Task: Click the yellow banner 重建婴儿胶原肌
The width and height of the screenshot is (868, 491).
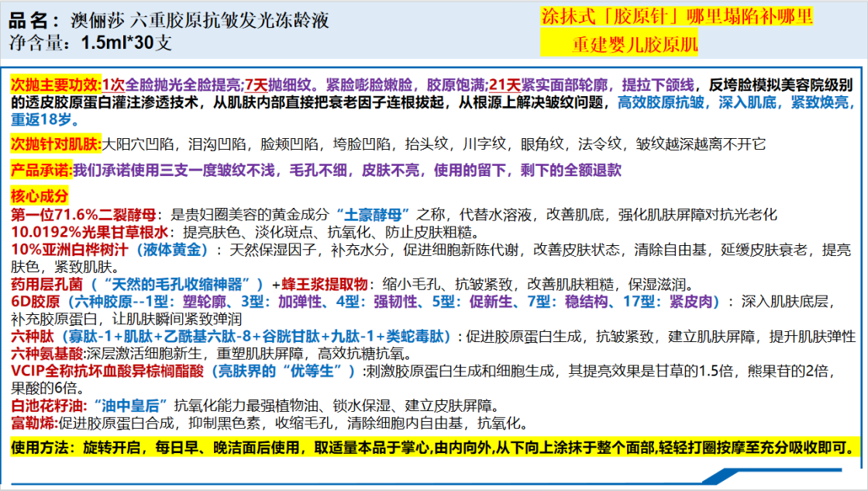Action: (x=635, y=43)
